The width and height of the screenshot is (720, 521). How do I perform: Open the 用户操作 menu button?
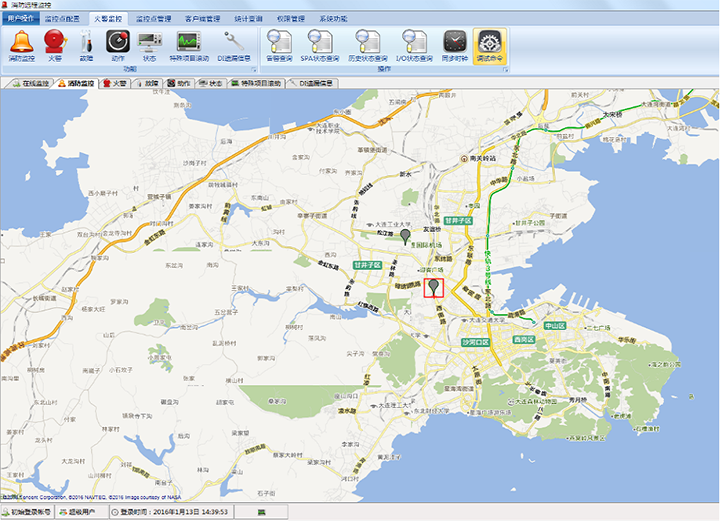pos(20,19)
